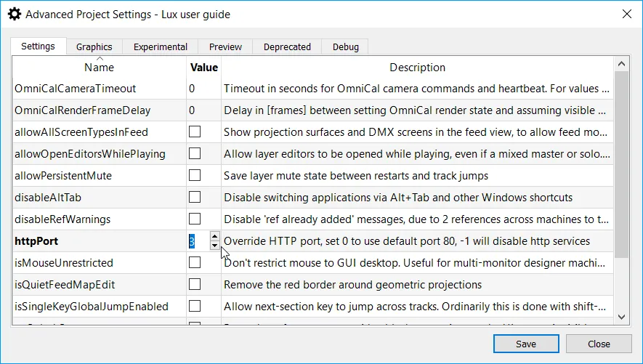Select the httpPort setting name
Viewport: 643px width, 364px height.
36,241
